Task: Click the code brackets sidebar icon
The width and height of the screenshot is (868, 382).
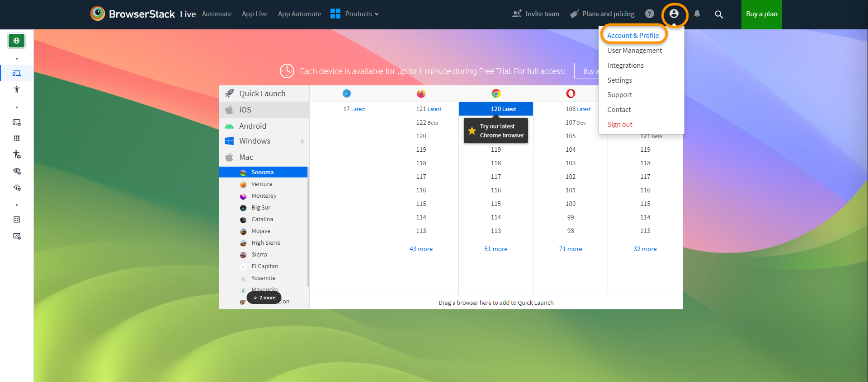Action: tap(17, 187)
